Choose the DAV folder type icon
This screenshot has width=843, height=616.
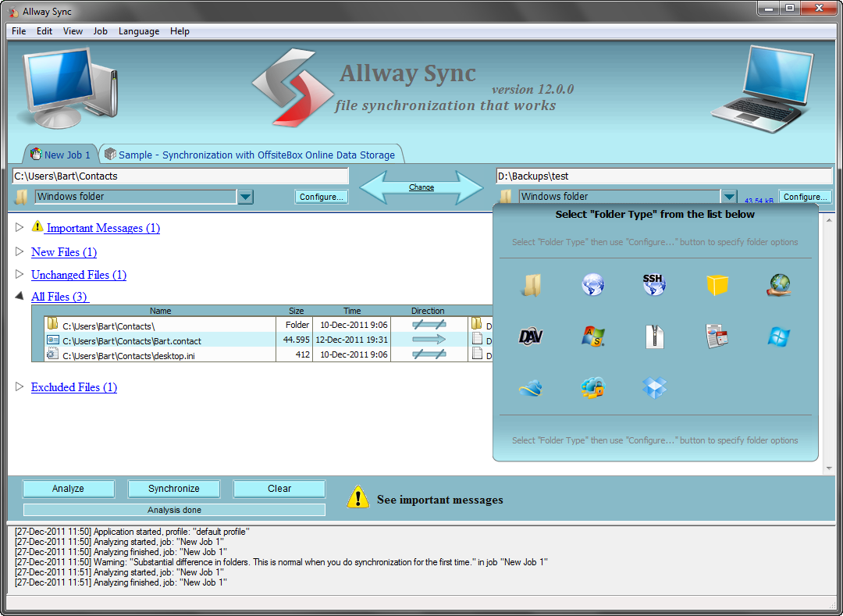tap(532, 337)
